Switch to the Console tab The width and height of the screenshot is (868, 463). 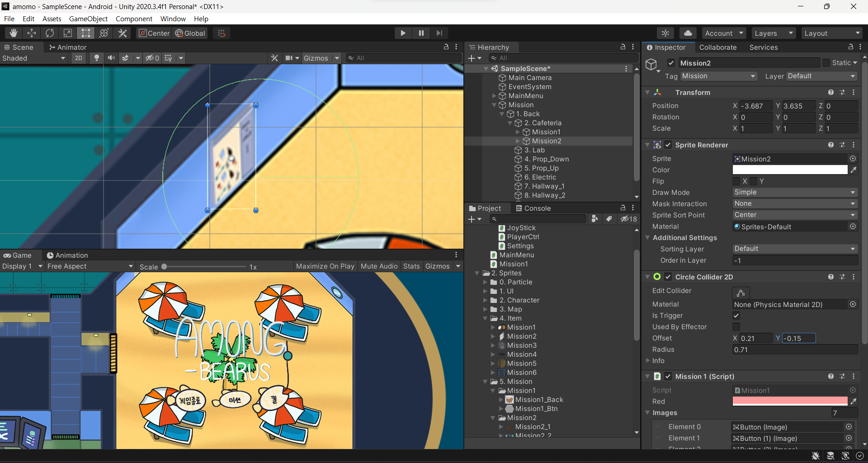(533, 208)
